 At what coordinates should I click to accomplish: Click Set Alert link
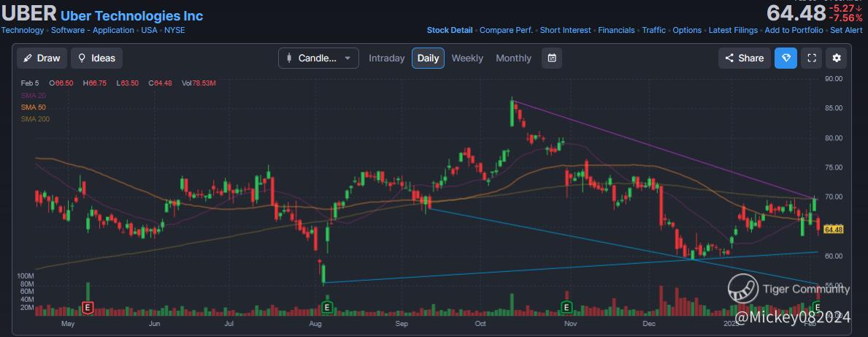[846, 31]
